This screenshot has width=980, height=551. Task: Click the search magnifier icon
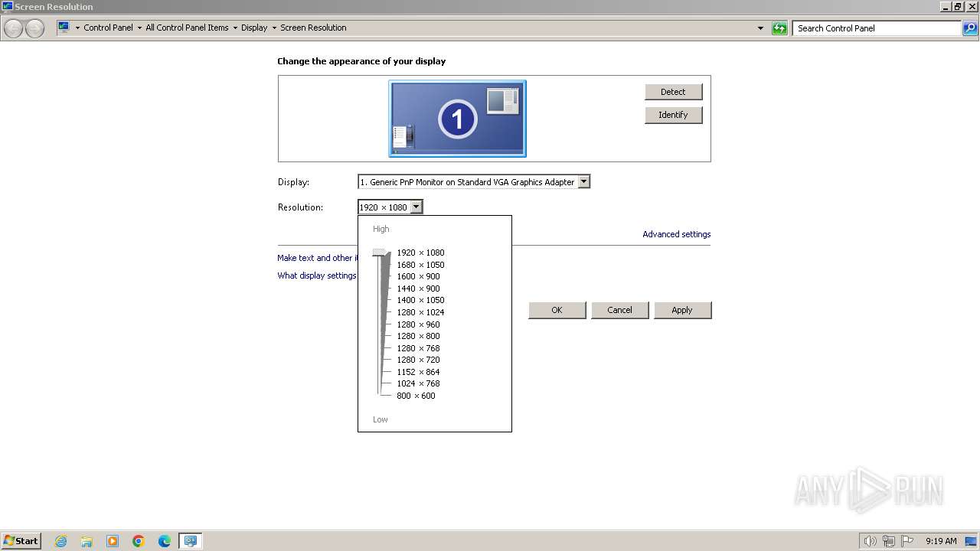pos(970,28)
